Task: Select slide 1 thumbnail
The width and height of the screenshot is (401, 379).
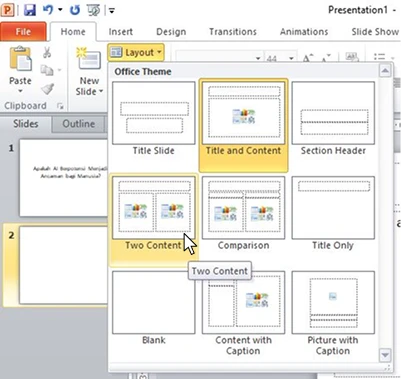Action: click(x=63, y=178)
